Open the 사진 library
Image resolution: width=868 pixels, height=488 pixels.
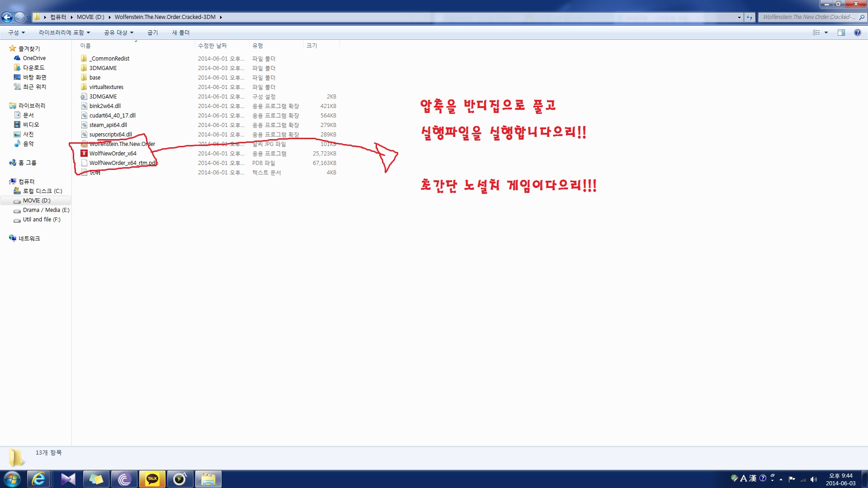(x=28, y=134)
